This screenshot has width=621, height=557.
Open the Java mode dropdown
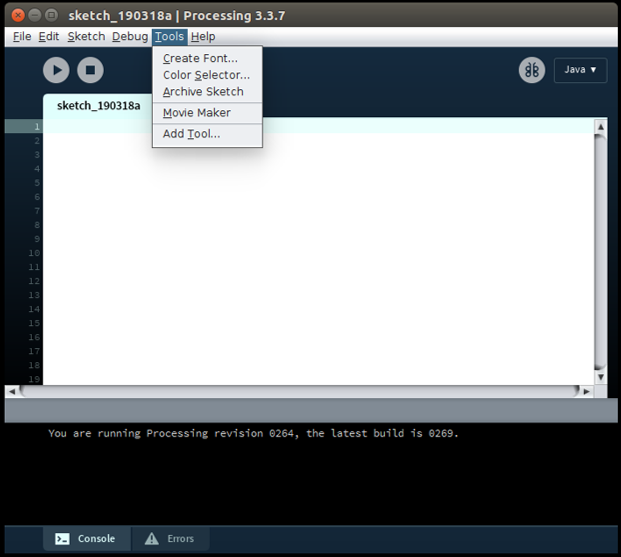[x=580, y=70]
